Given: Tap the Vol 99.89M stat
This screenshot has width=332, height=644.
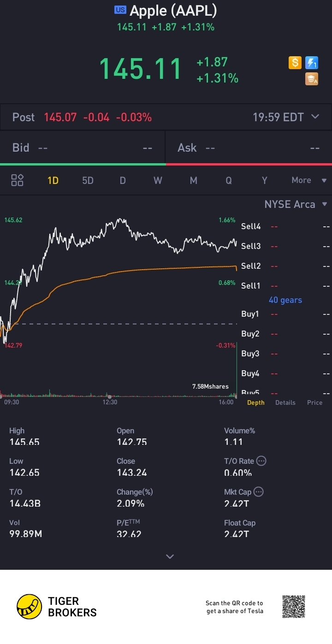Looking at the screenshot, I should coord(26,529).
